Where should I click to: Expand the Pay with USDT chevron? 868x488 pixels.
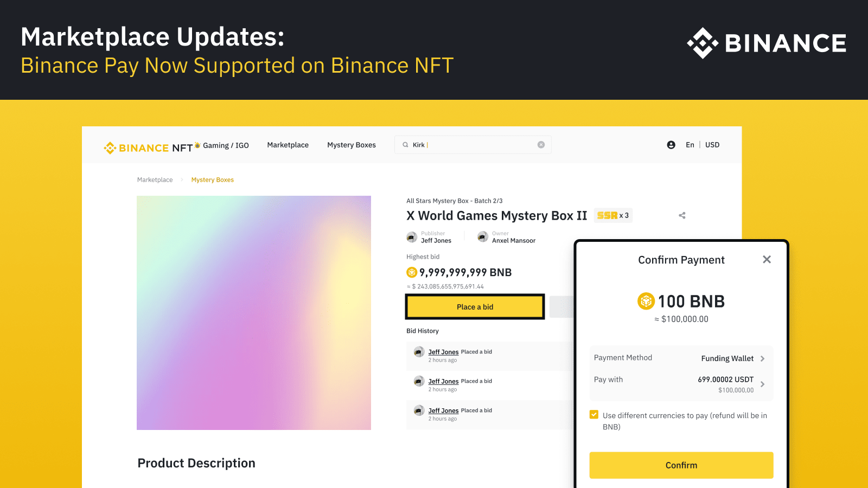tap(762, 384)
